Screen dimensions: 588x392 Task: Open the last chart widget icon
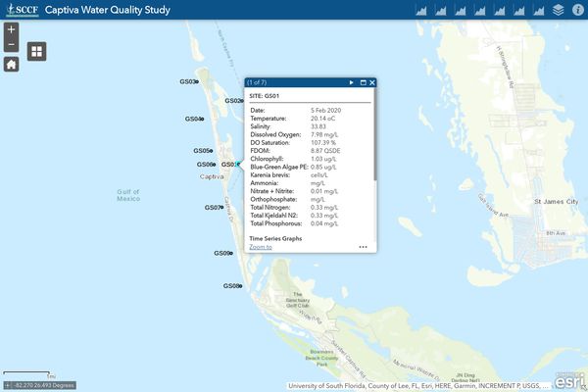coord(538,10)
